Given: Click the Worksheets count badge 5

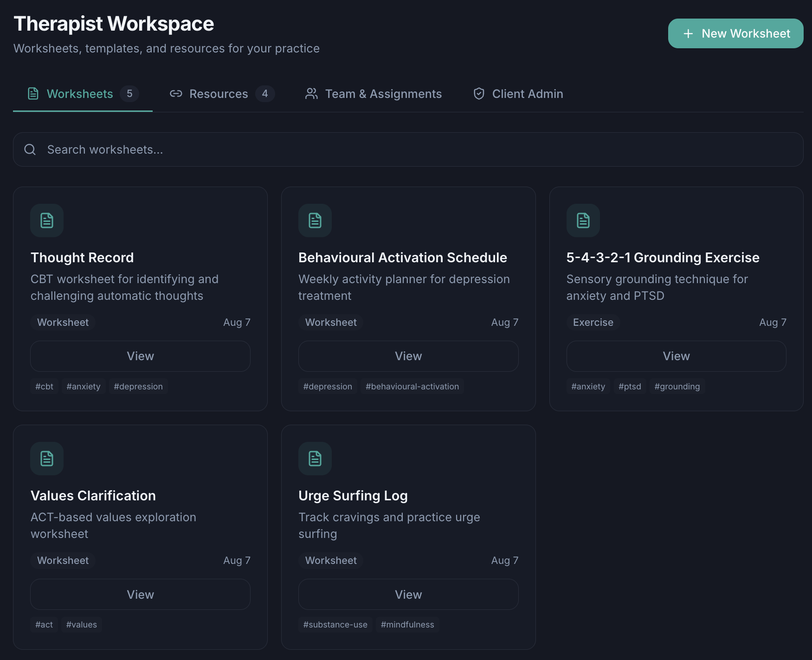Looking at the screenshot, I should click(129, 94).
